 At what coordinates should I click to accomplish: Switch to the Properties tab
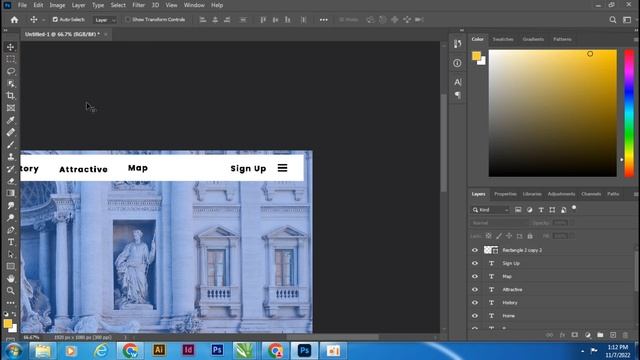(x=505, y=194)
